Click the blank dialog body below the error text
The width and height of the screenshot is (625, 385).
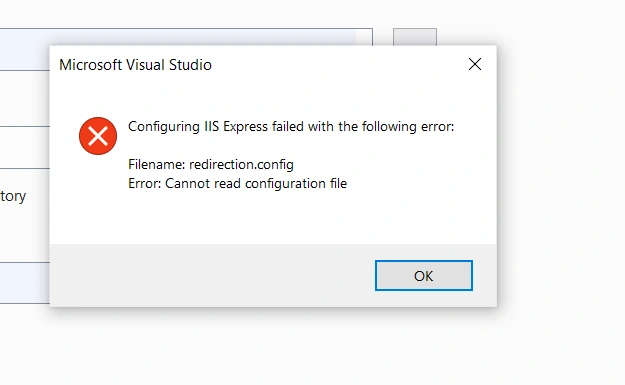point(273,217)
